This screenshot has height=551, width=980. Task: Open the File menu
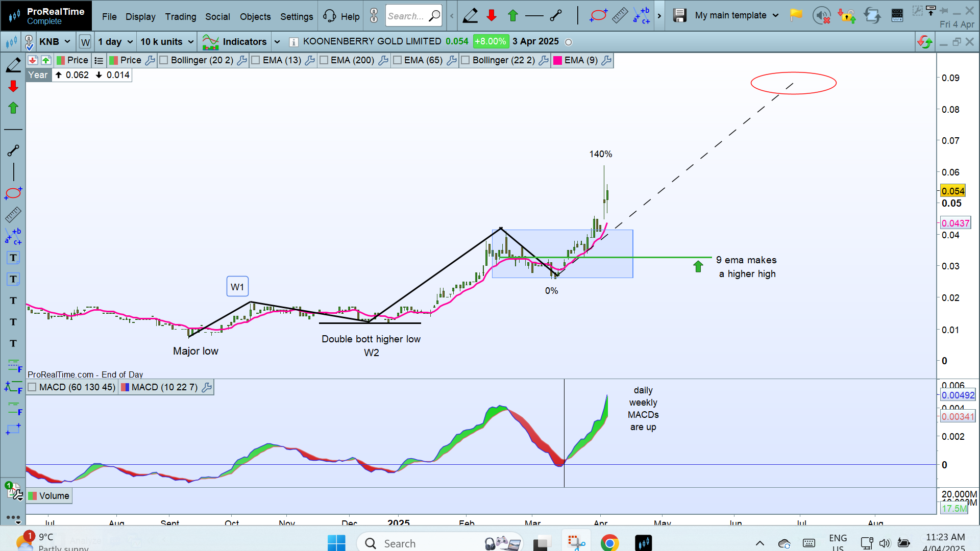point(109,16)
